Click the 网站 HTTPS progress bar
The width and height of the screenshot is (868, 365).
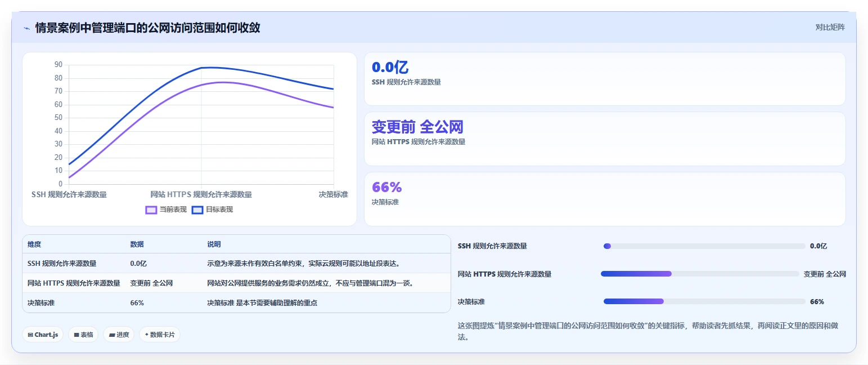tap(700, 274)
